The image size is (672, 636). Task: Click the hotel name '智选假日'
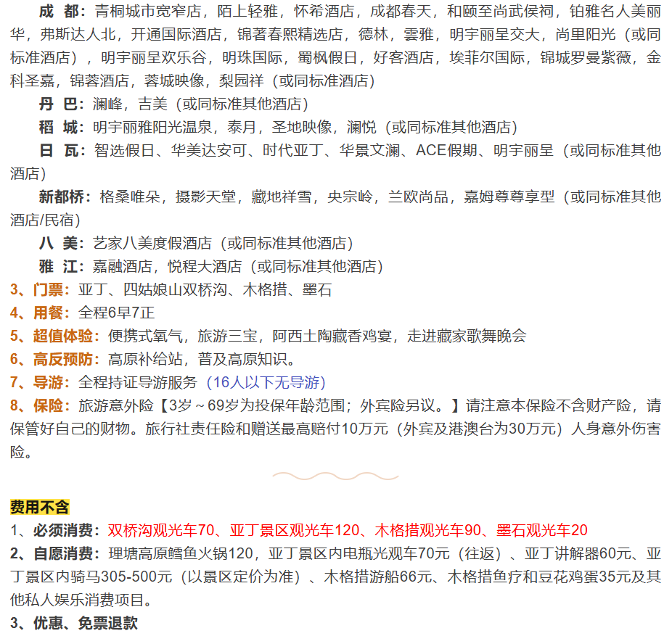pyautogui.click(x=124, y=150)
